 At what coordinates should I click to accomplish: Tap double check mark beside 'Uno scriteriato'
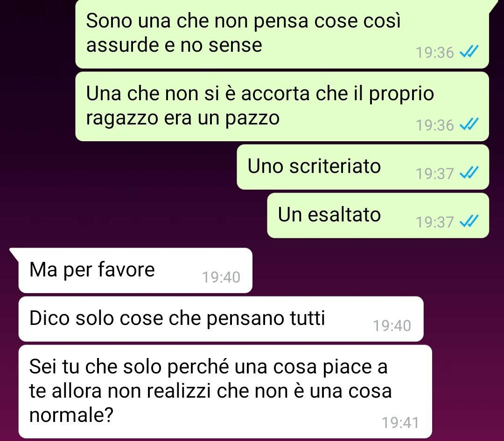click(x=469, y=172)
